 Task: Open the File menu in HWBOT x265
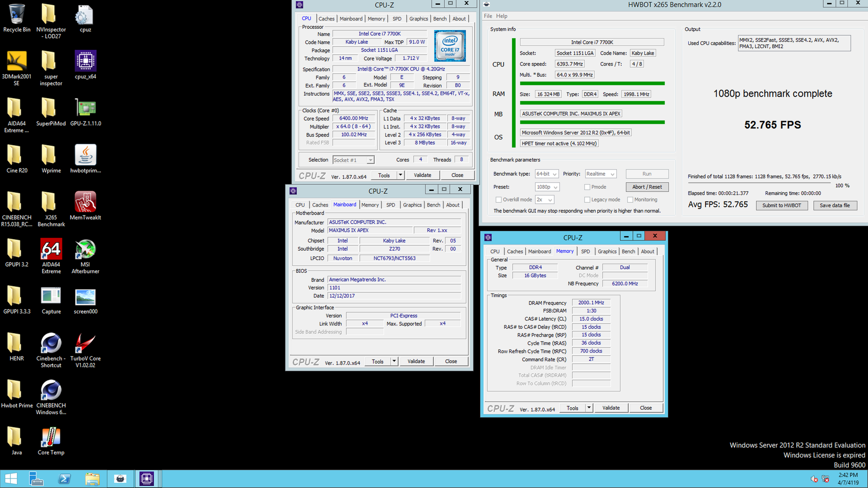coord(488,16)
